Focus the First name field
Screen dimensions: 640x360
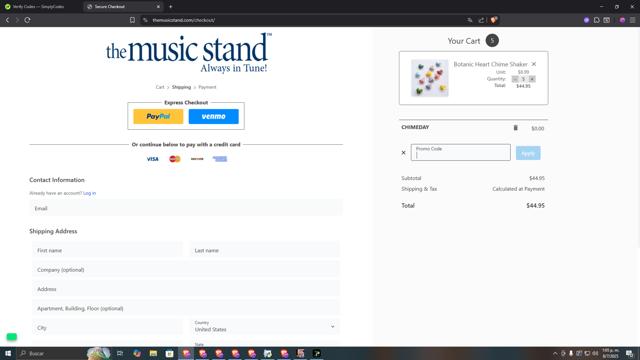pos(107,250)
